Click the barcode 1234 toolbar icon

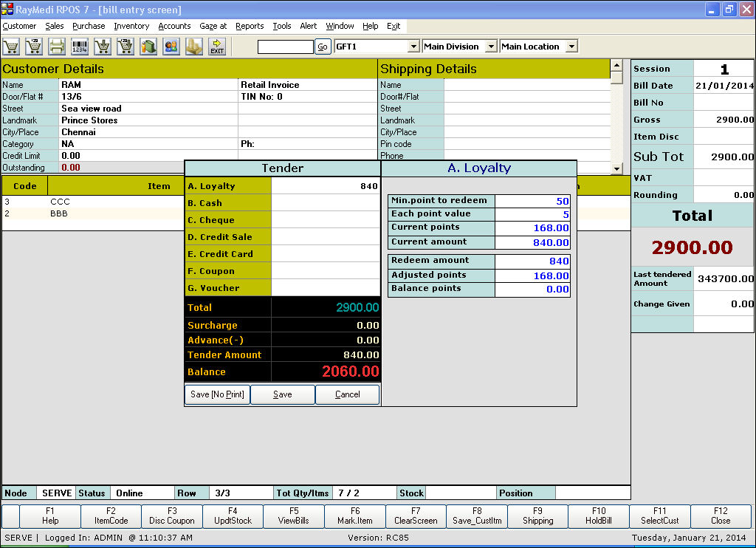click(80, 47)
